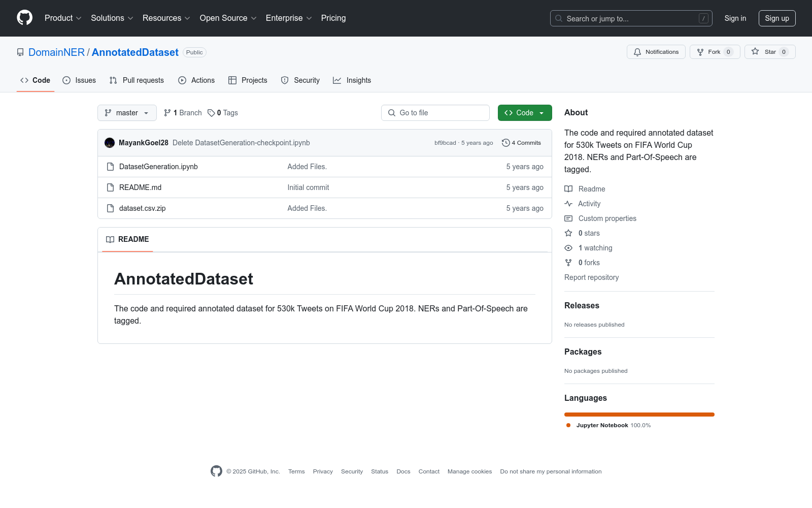Click the Report repository link
812x508 pixels.
591,277
